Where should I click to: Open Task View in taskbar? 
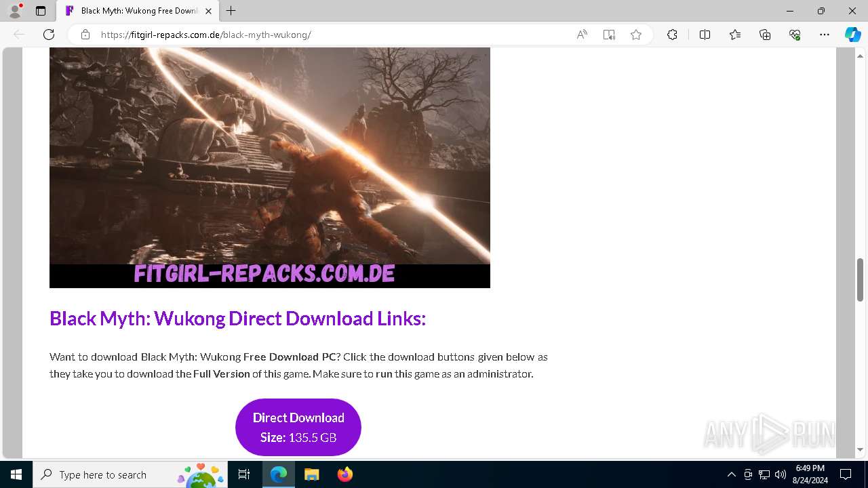pos(244,474)
